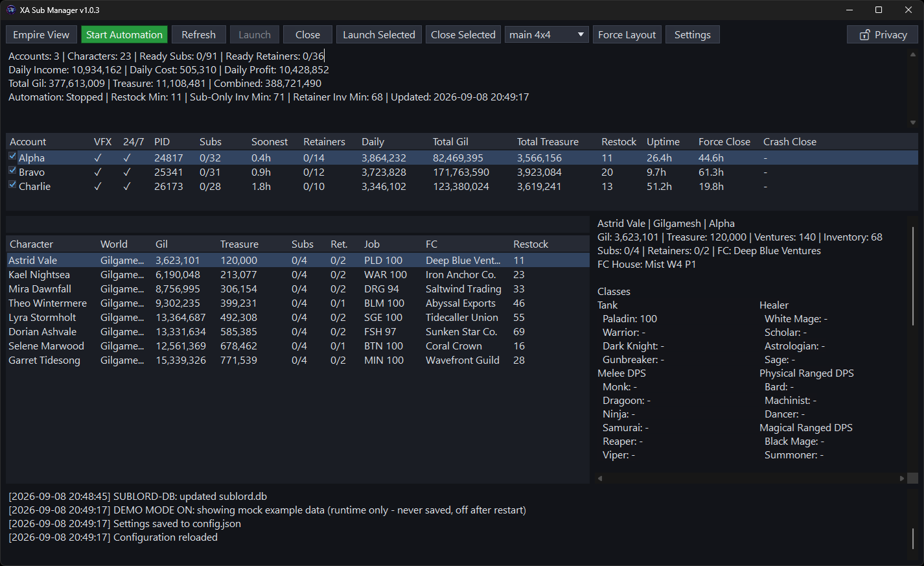
Task: Click the summary panel's scroll down arrow
Action: [x=912, y=123]
